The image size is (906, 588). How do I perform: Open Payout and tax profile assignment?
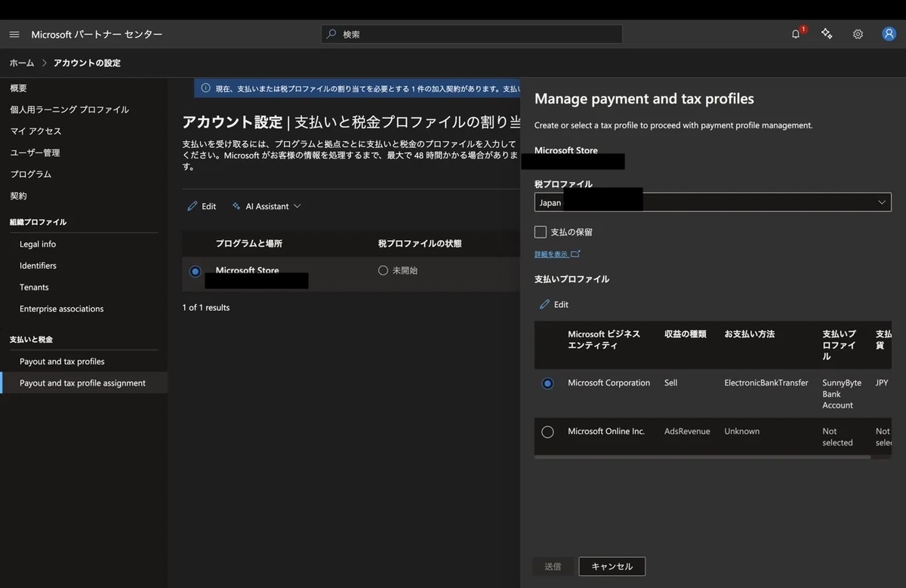pyautogui.click(x=82, y=383)
